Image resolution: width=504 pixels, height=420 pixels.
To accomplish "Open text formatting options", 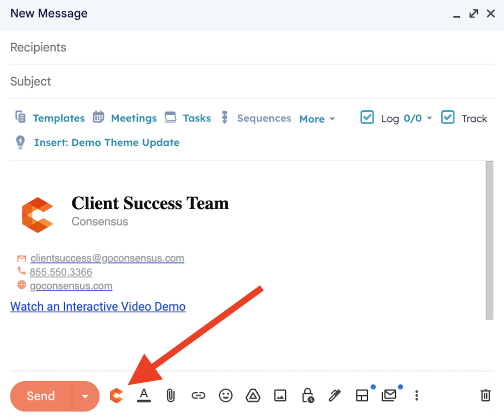I will click(144, 396).
